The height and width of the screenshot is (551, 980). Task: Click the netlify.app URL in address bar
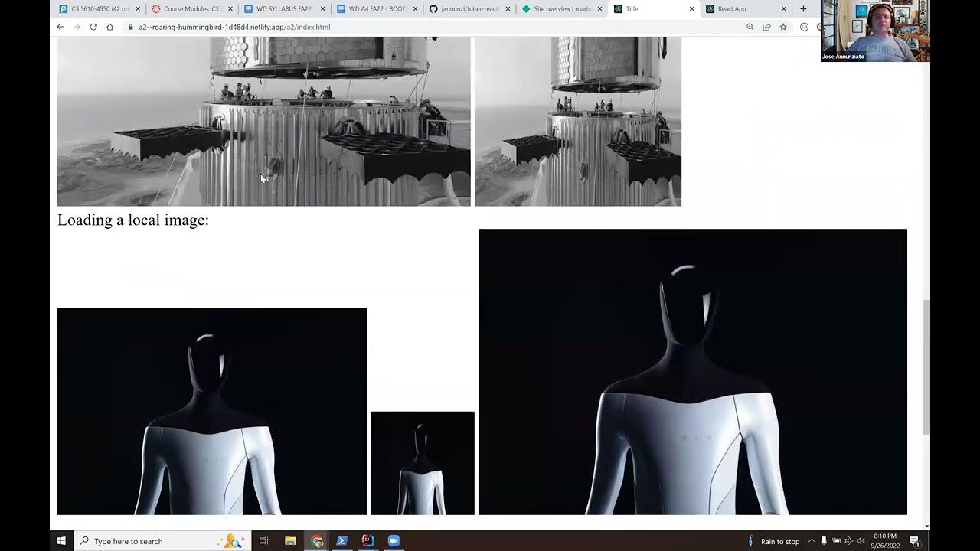[x=234, y=27]
